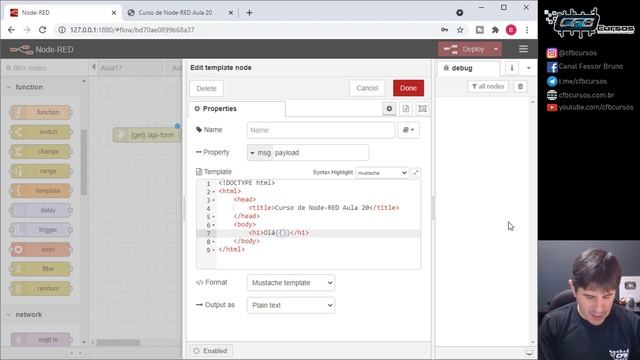This screenshot has height=360, width=640.
Task: Toggle the Enabled node state button
Action: click(x=211, y=351)
